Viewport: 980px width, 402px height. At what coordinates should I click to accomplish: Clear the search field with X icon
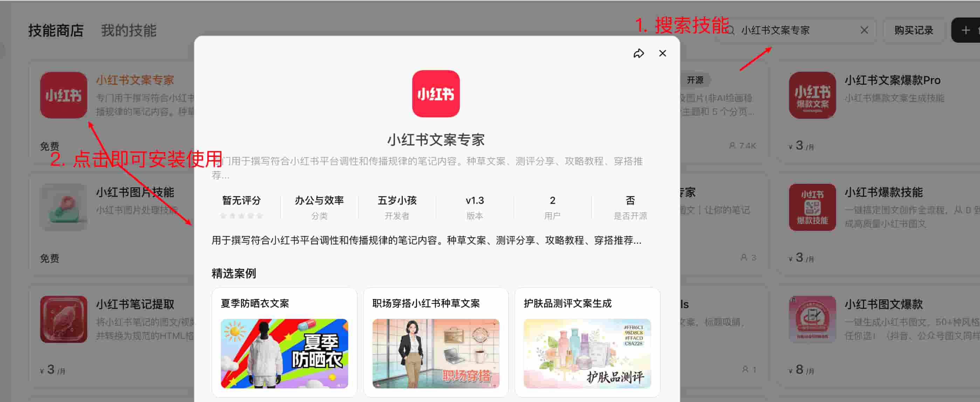coord(864,30)
